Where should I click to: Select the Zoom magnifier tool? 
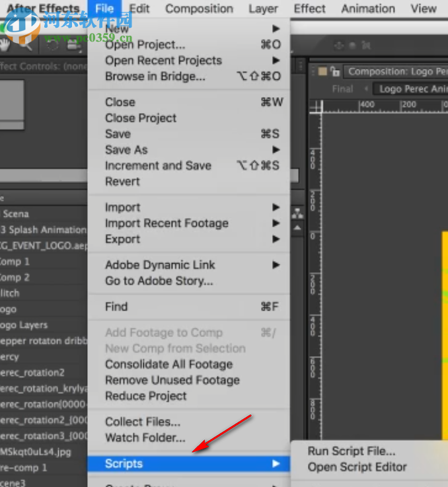point(26,46)
